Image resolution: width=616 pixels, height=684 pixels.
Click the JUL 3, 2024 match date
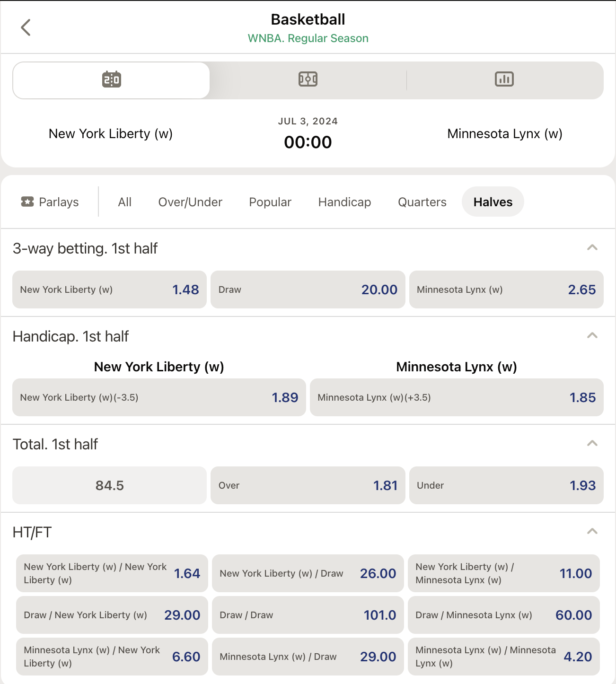[x=308, y=121]
